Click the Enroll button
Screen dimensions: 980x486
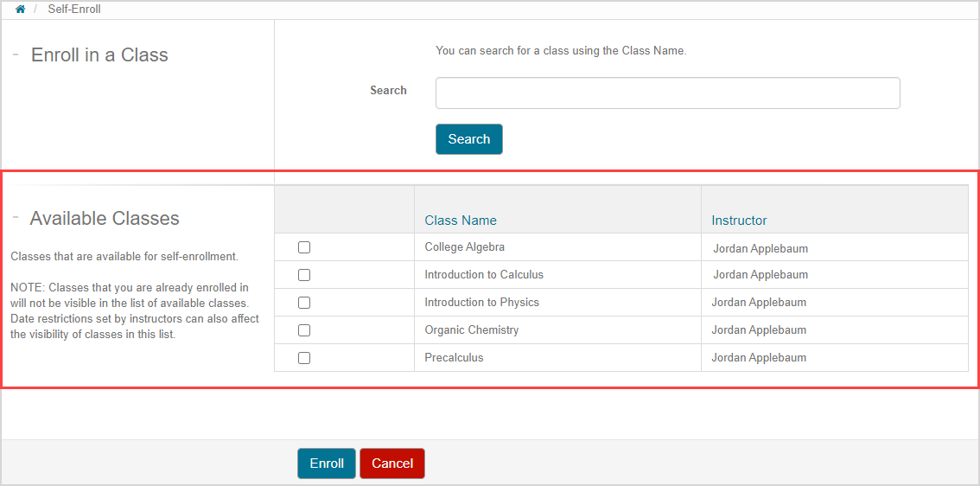click(x=327, y=464)
